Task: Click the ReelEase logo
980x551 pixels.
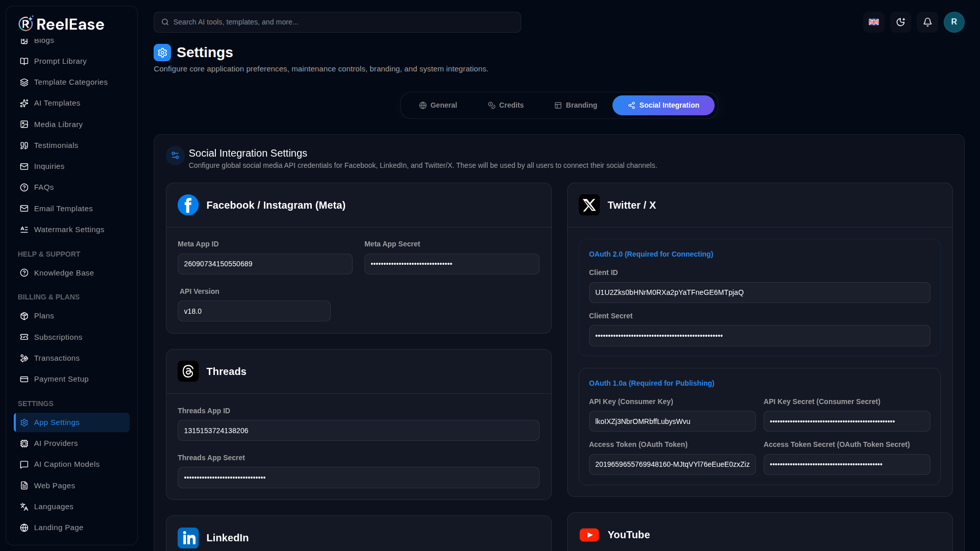Action: click(61, 24)
